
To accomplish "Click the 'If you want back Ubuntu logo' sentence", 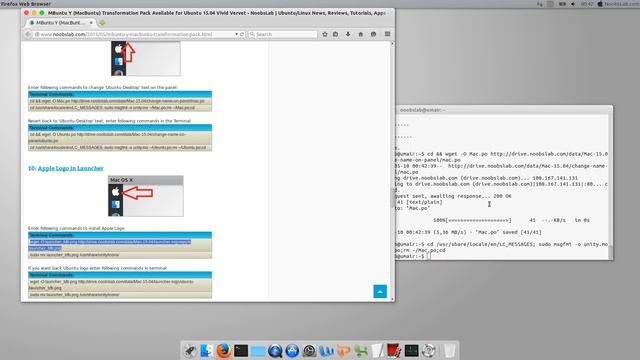I will (x=98, y=268).
